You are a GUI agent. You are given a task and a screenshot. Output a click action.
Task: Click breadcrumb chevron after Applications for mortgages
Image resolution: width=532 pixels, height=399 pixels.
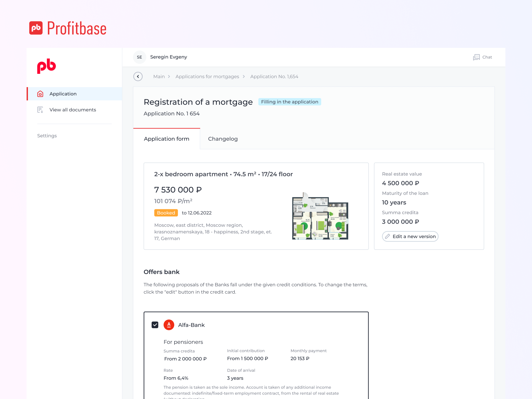244,76
